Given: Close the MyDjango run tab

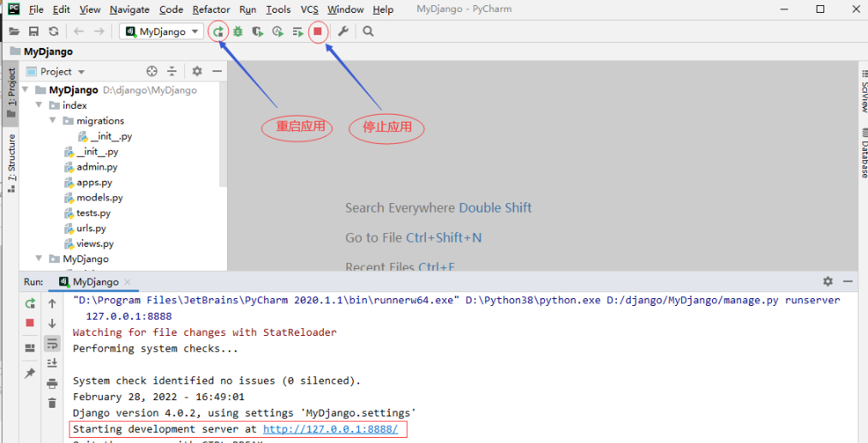Looking at the screenshot, I should [x=128, y=282].
